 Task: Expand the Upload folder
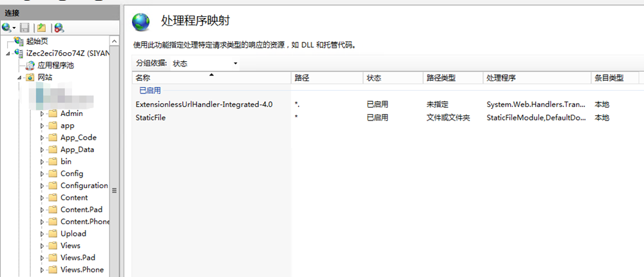click(x=42, y=234)
